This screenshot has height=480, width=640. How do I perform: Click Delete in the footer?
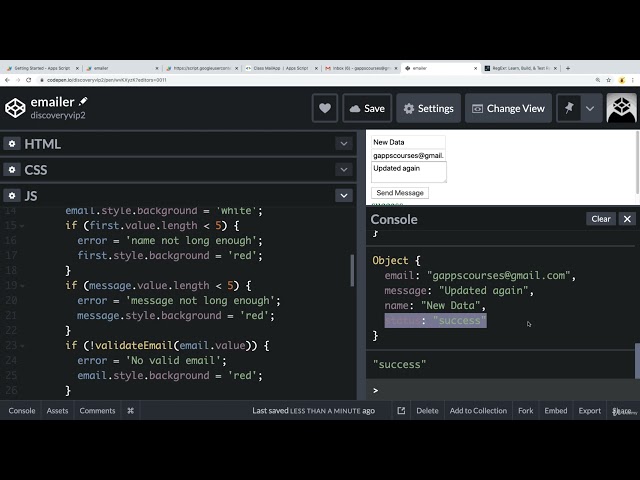tap(427, 411)
